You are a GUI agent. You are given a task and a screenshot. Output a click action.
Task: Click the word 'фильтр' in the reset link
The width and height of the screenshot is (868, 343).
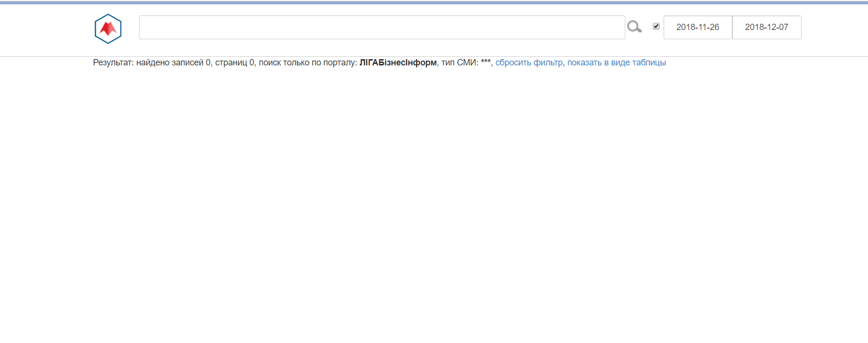tap(548, 62)
